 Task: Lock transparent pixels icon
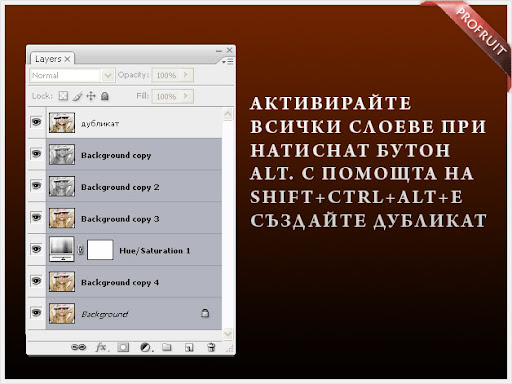(63, 96)
